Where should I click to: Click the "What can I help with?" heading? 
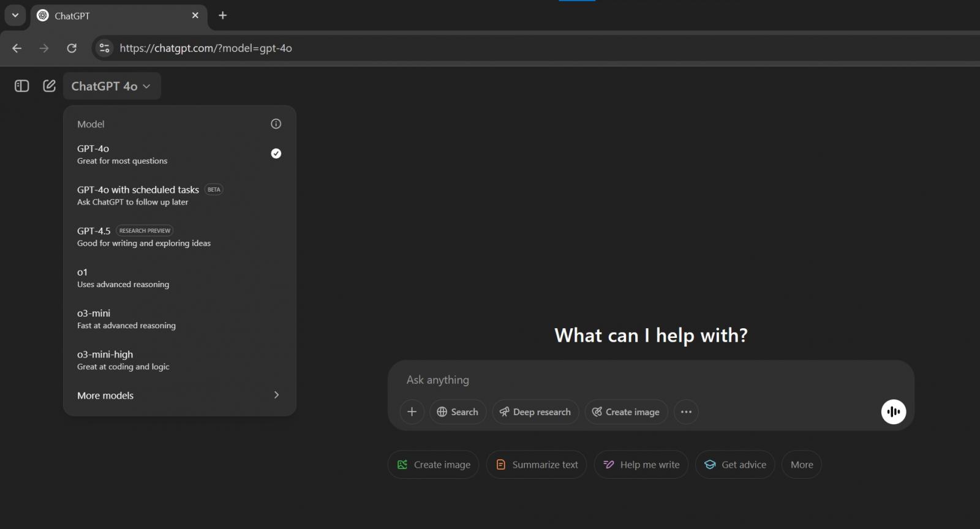pos(651,335)
